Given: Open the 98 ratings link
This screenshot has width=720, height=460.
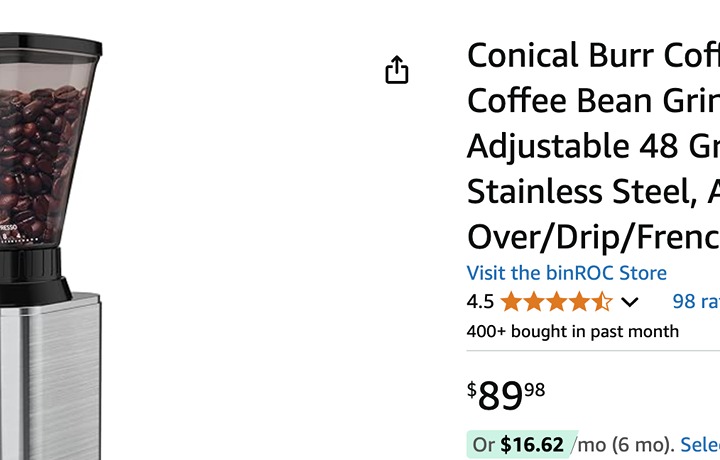Looking at the screenshot, I should click(x=696, y=301).
